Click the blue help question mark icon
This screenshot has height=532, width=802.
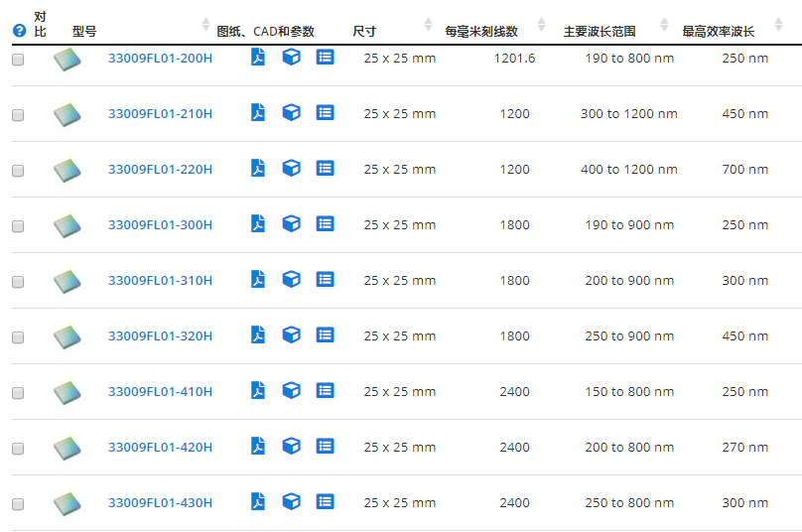(x=19, y=31)
